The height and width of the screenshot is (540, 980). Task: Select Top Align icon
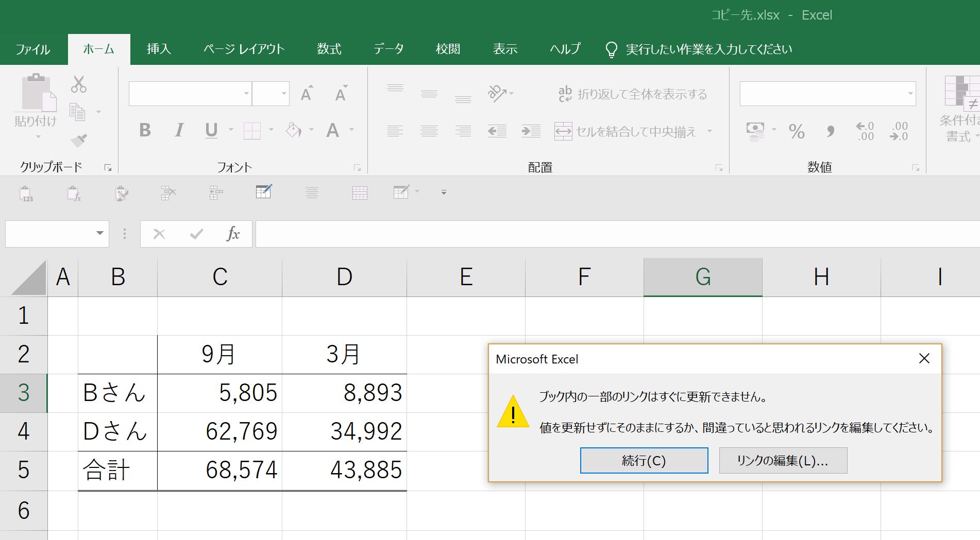(x=395, y=88)
